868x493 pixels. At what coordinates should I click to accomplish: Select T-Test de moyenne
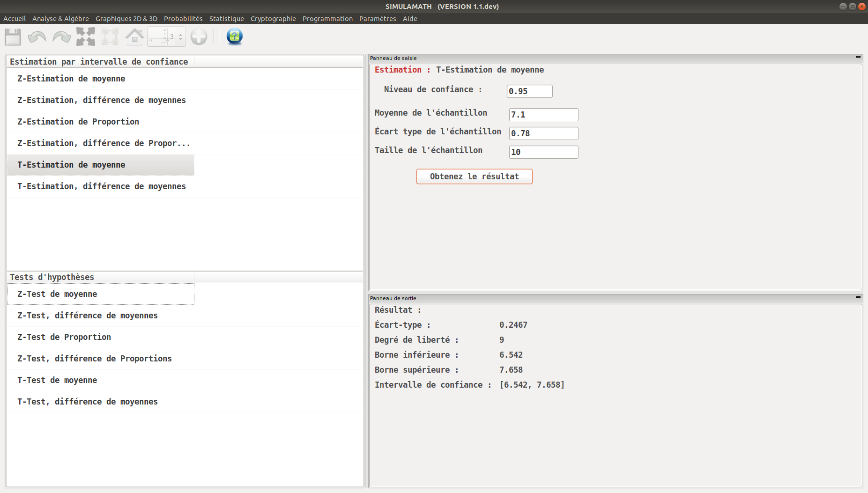(x=101, y=380)
